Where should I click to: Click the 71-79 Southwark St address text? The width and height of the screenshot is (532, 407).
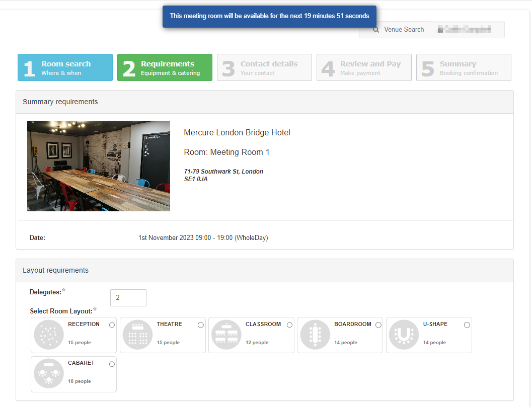pos(223,175)
